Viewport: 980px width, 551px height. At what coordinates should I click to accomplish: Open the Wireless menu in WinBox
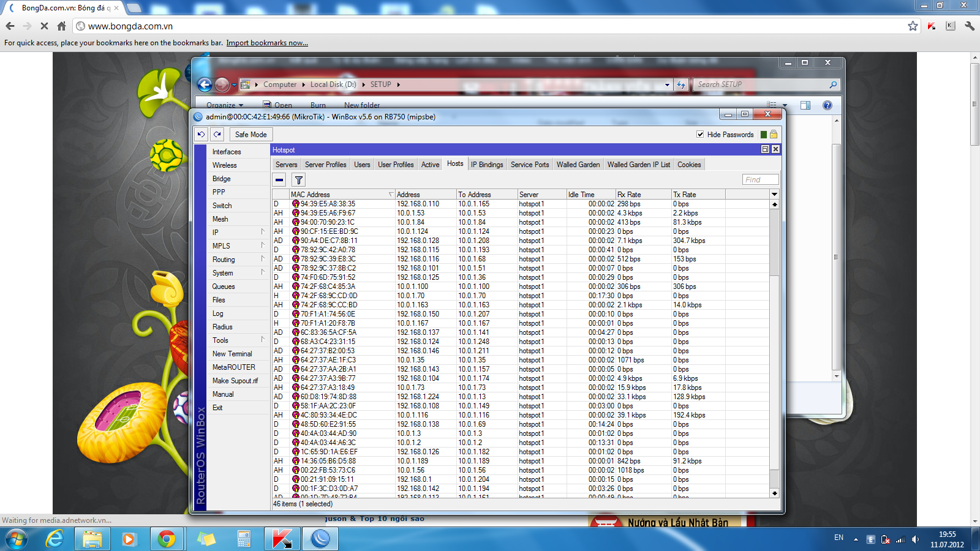point(238,165)
